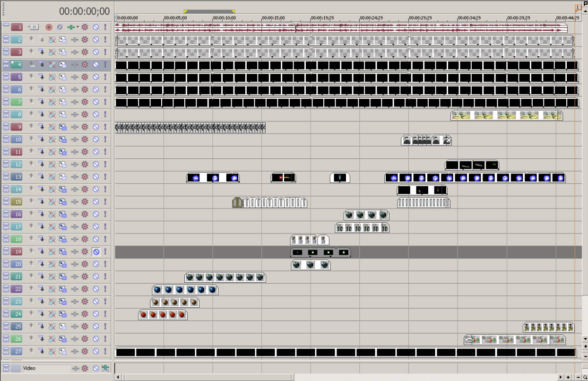The width and height of the screenshot is (588, 381).
Task: Select track 18 by its number label
Action: 17,239
